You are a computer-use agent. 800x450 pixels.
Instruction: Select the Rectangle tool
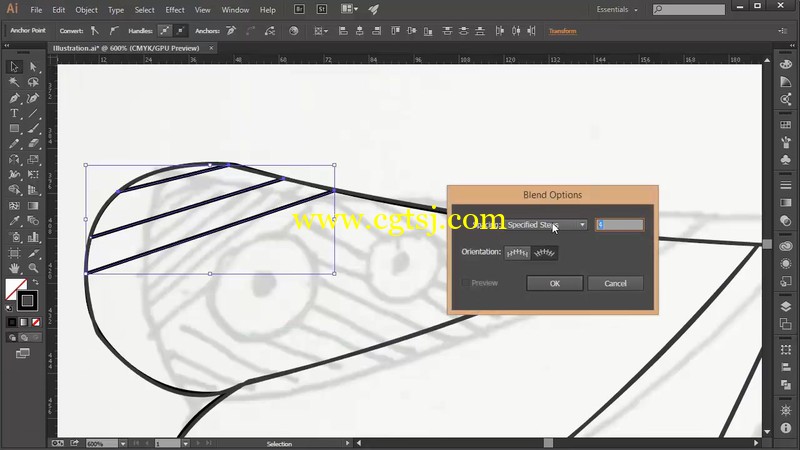click(14, 129)
